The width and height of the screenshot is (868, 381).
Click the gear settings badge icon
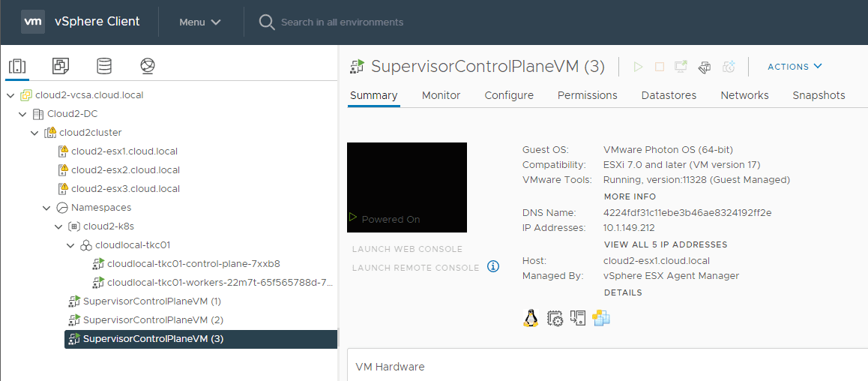(555, 318)
